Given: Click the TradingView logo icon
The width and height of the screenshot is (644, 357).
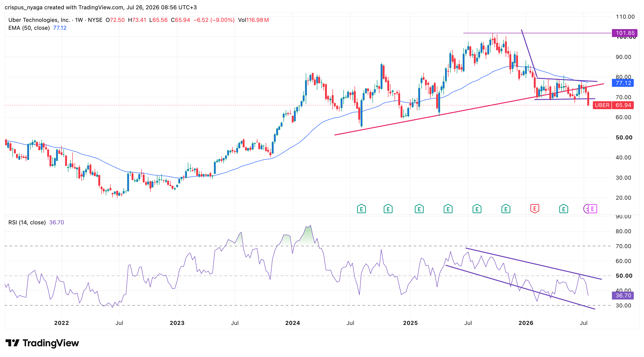Looking at the screenshot, I should tap(12, 343).
